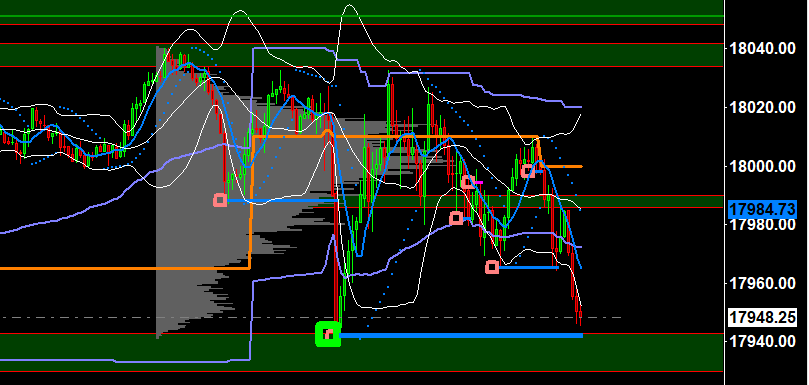Click the 18000.00 price axis label
This screenshot has width=809, height=385.
pos(762,166)
